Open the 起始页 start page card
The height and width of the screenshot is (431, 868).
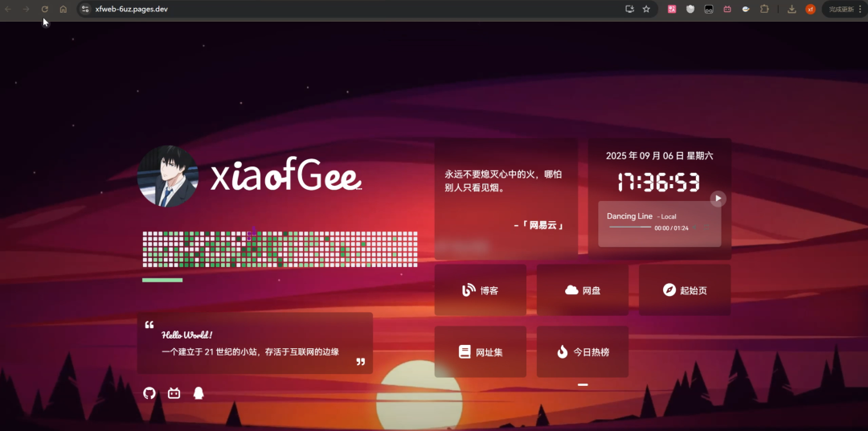[x=685, y=290]
